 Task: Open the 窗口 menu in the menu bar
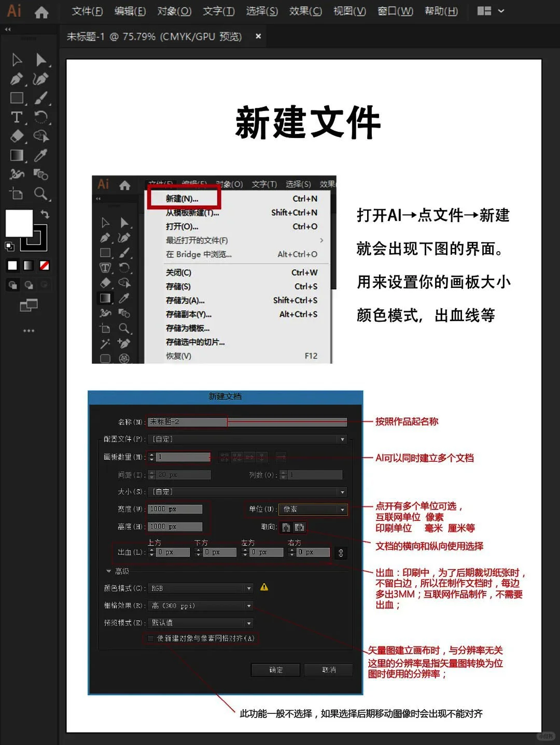click(395, 11)
